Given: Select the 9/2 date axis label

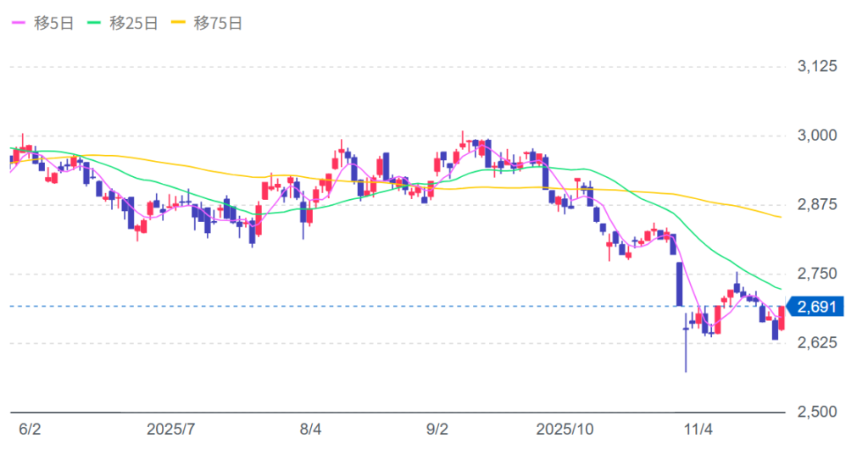Looking at the screenshot, I should pos(438,430).
